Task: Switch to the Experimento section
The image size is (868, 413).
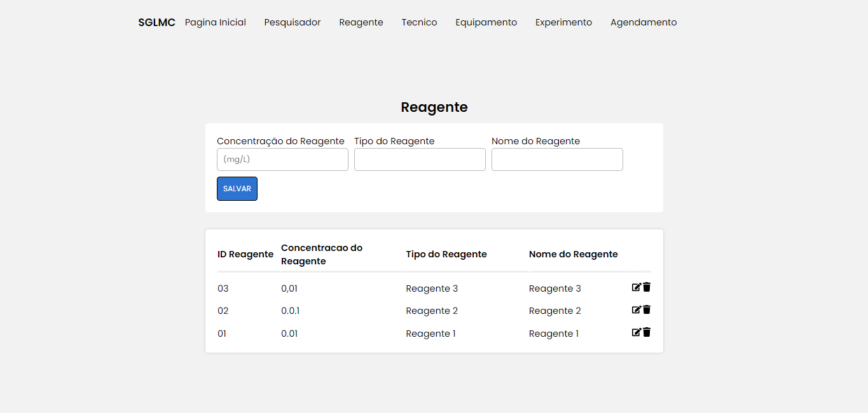Action: click(563, 22)
